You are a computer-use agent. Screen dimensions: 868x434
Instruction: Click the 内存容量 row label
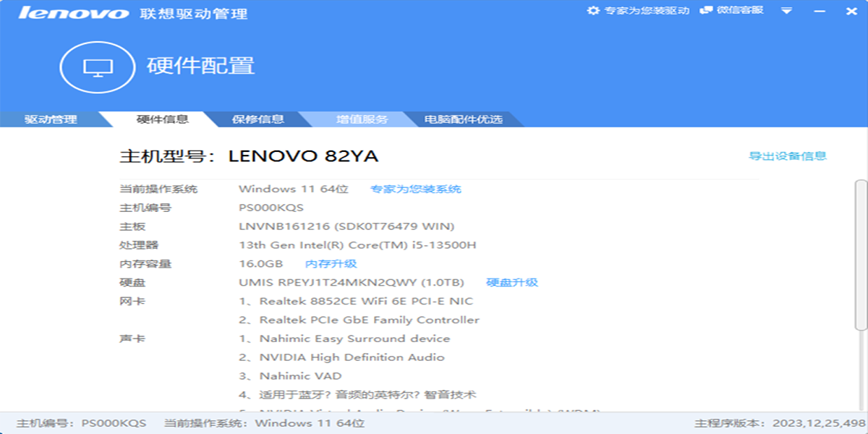tap(145, 264)
